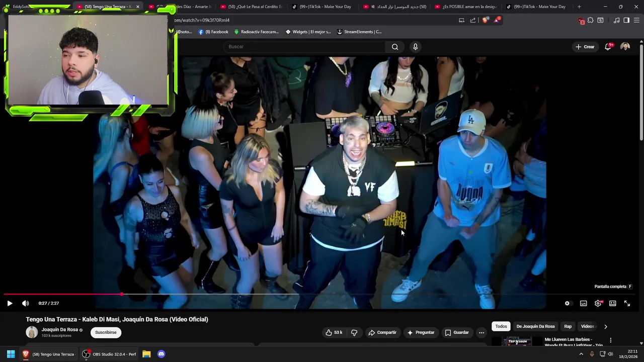This screenshot has width=644, height=362.
Task: Open the Crear menu button
Action: [x=585, y=47]
